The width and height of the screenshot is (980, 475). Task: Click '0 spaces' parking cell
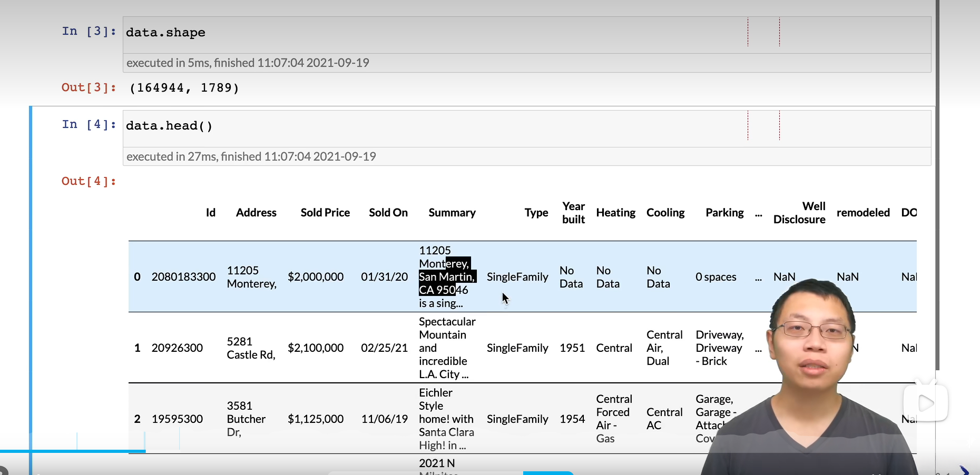[x=716, y=277]
